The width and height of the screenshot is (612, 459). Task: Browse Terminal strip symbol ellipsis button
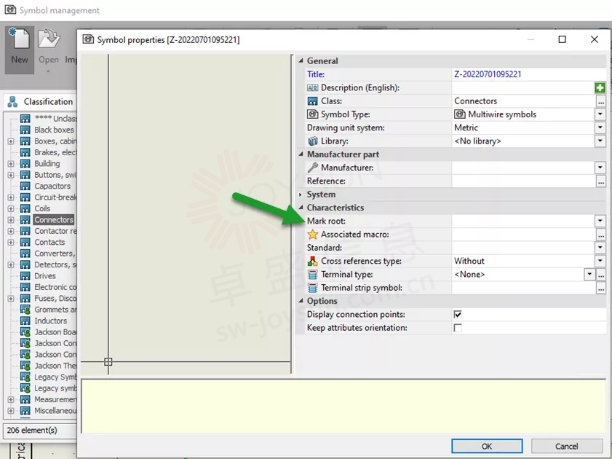coord(601,288)
